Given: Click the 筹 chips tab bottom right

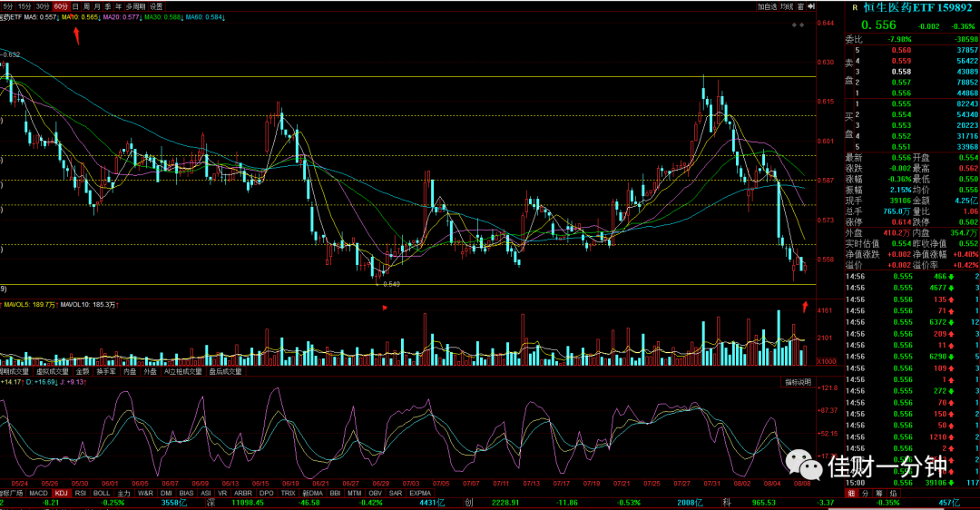Looking at the screenshot, I should coord(879,493).
